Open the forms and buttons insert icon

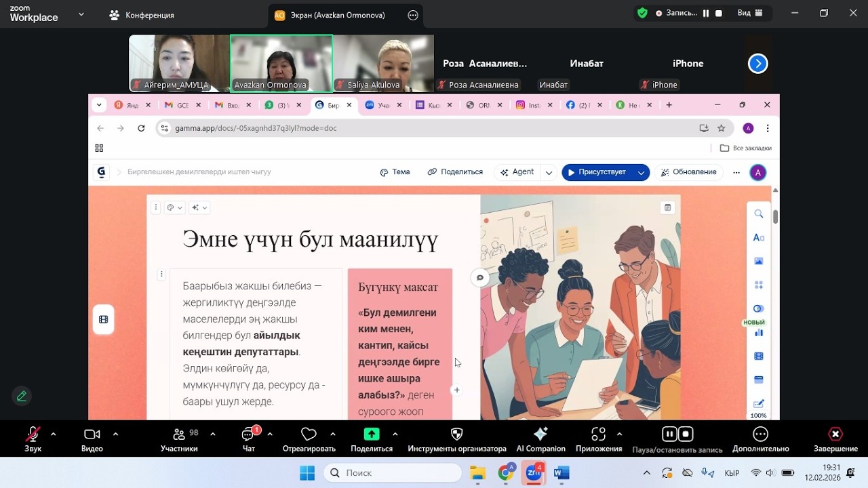point(758,403)
